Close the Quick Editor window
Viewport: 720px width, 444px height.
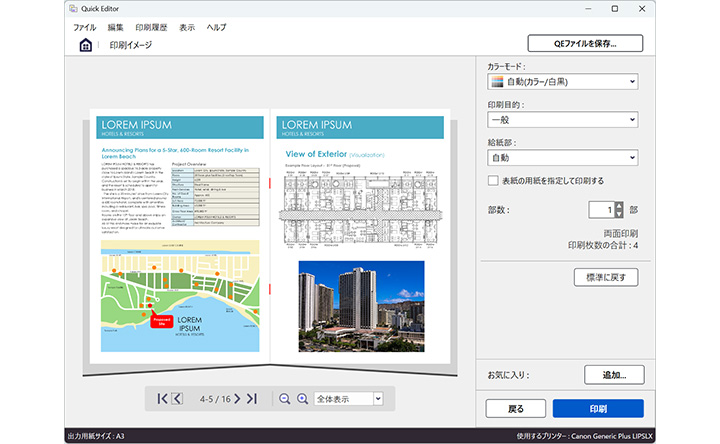pos(642,9)
